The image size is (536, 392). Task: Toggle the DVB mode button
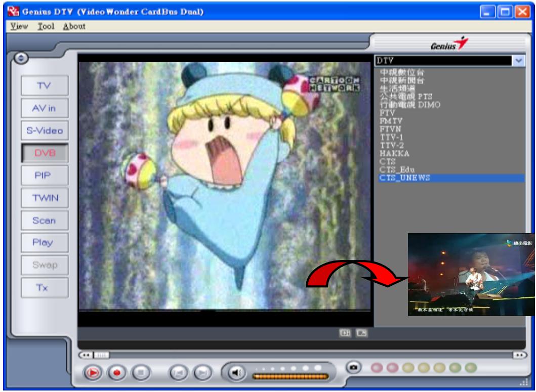pyautogui.click(x=45, y=153)
